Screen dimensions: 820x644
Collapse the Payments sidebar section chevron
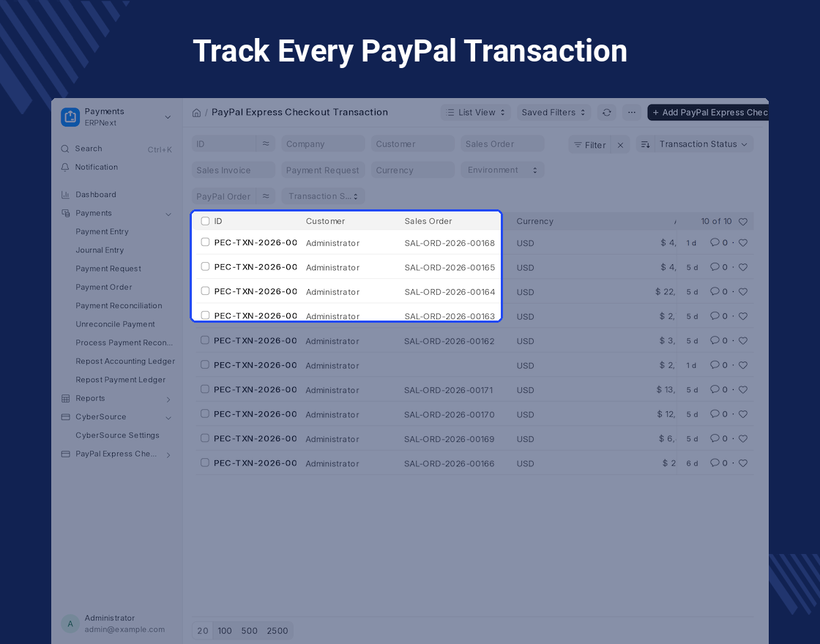(x=168, y=214)
